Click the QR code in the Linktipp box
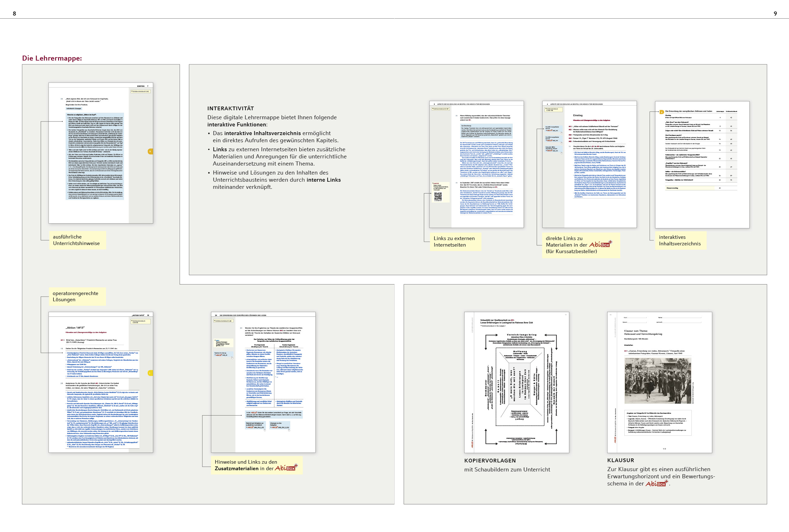Image resolution: width=789 pixels, height=532 pixels. [438, 196]
